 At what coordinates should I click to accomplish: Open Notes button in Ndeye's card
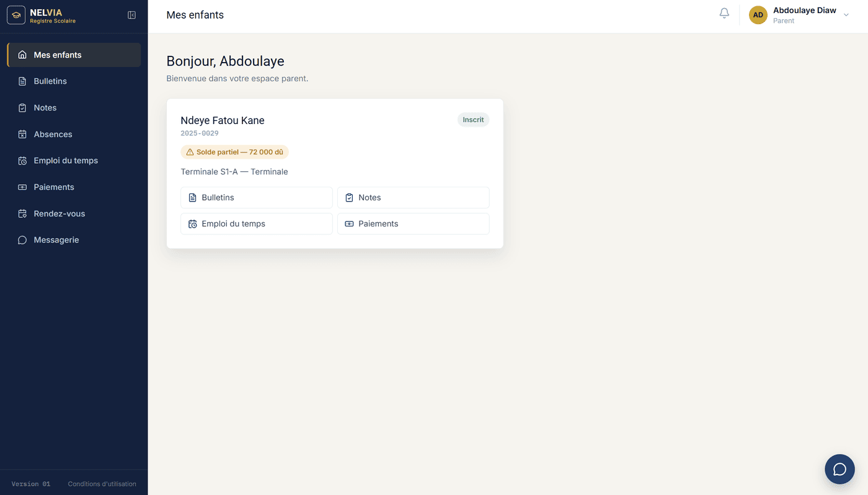(414, 197)
